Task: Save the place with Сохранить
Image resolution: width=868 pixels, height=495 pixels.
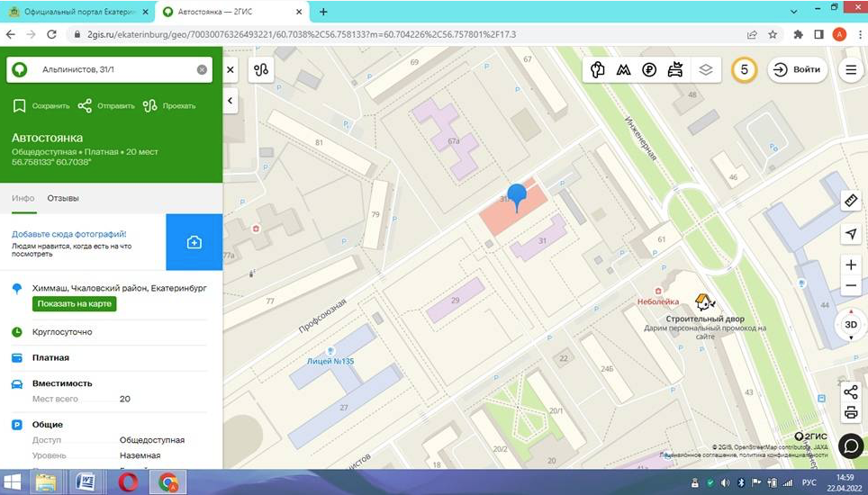Action: click(x=41, y=105)
